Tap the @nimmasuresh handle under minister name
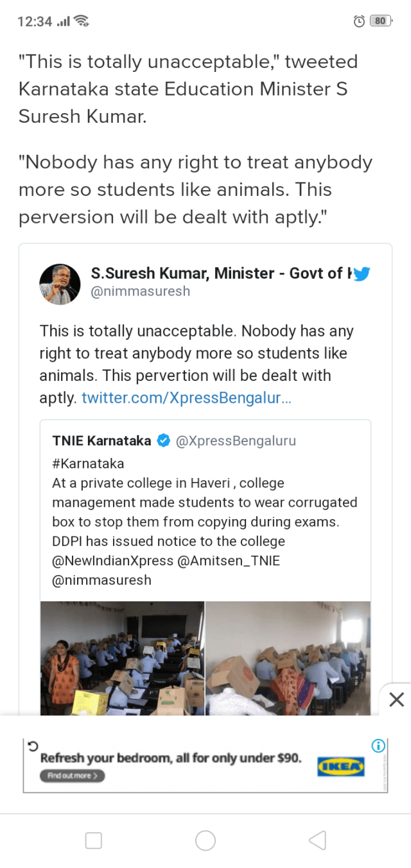 click(140, 292)
